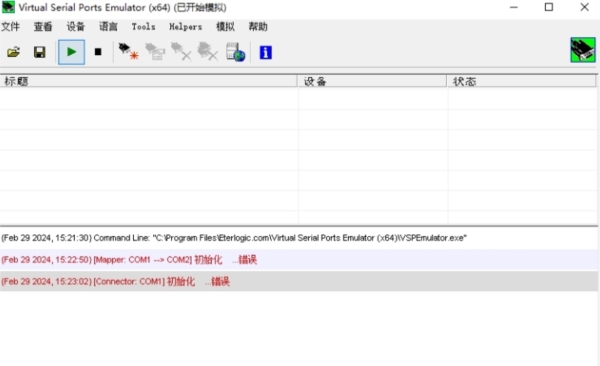The width and height of the screenshot is (600, 366).
Task: Click the open file folder icon
Action: (13, 52)
